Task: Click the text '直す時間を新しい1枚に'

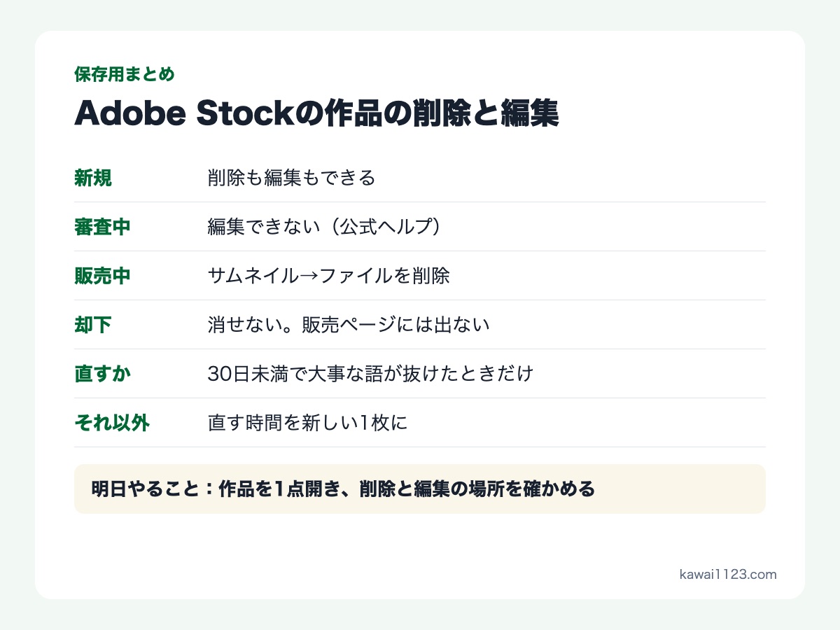Action: coord(307,423)
